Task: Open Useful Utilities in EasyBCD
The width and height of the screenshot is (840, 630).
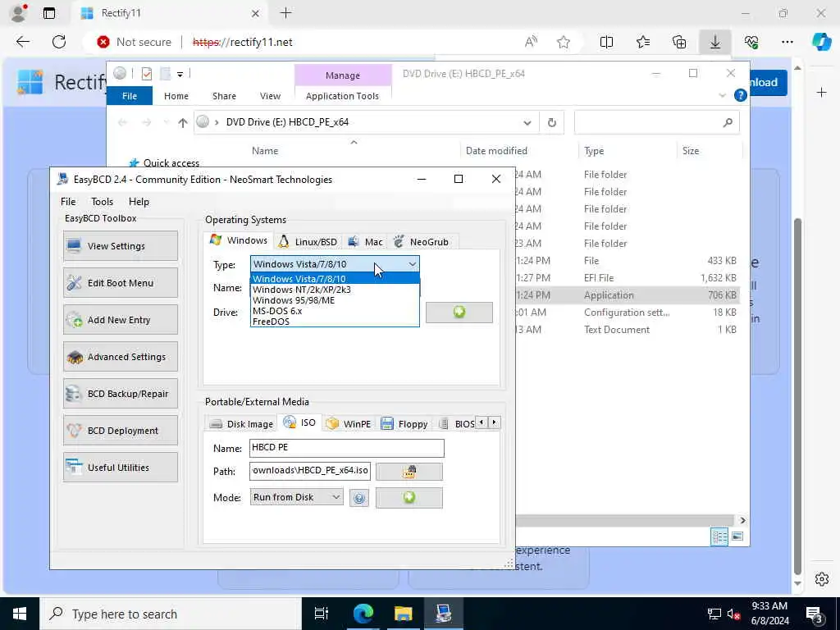Action: click(x=120, y=468)
